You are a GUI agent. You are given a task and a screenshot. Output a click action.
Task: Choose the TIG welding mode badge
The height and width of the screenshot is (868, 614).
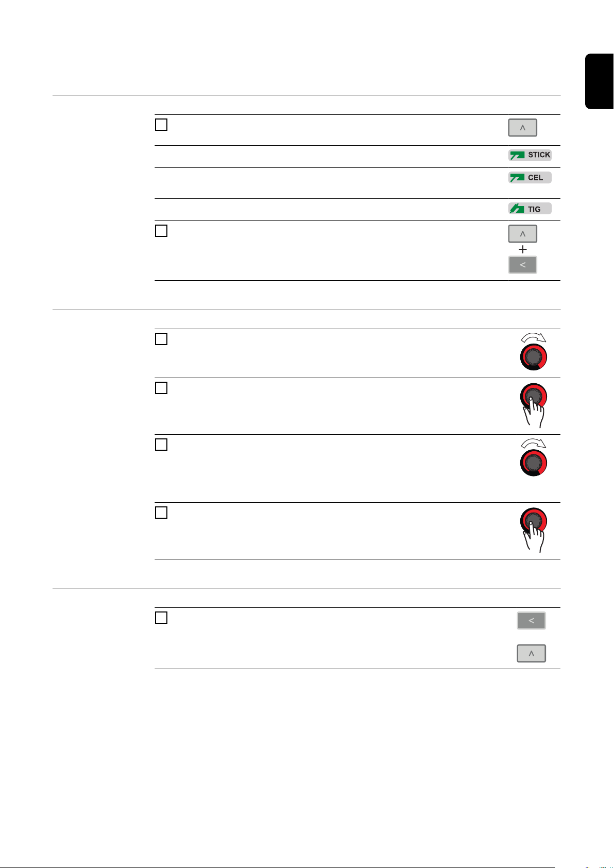pyautogui.click(x=530, y=209)
